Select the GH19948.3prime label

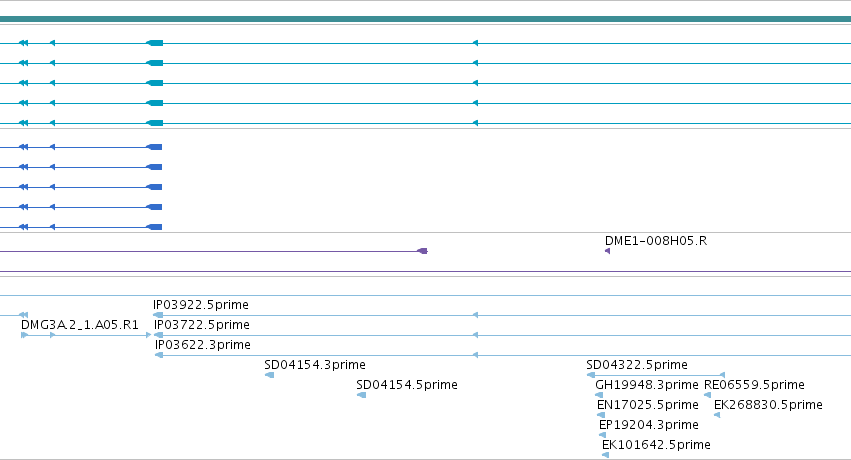(x=646, y=385)
